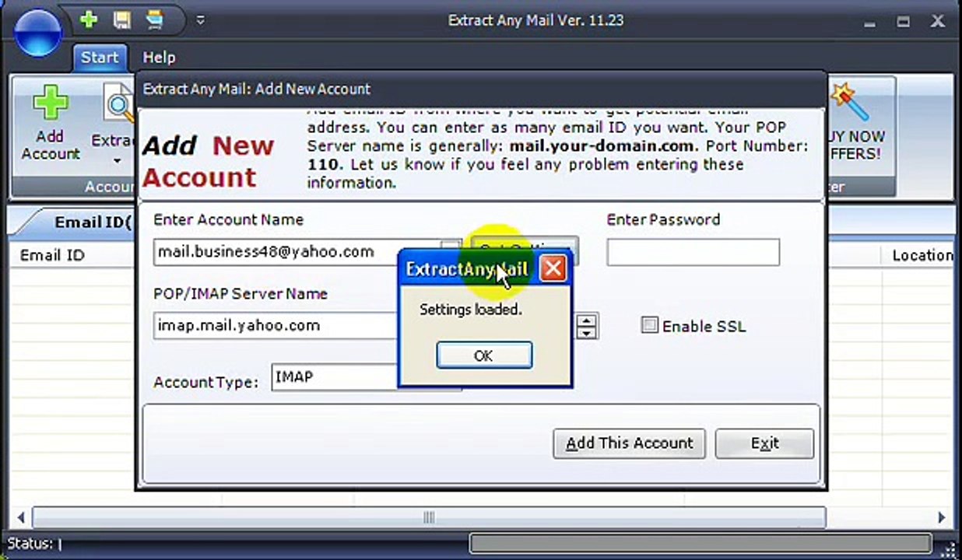Click the Status label in status bar

click(30, 544)
